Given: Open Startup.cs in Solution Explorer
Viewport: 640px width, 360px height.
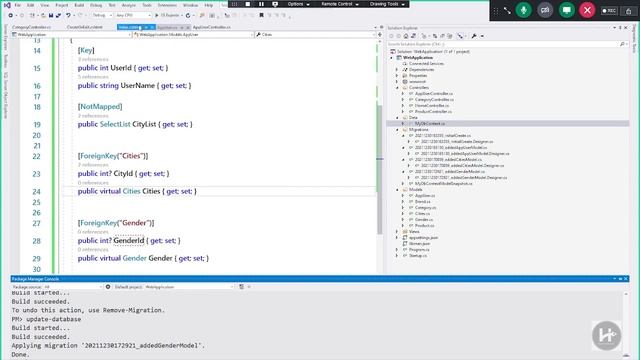Looking at the screenshot, I should click(x=418, y=256).
